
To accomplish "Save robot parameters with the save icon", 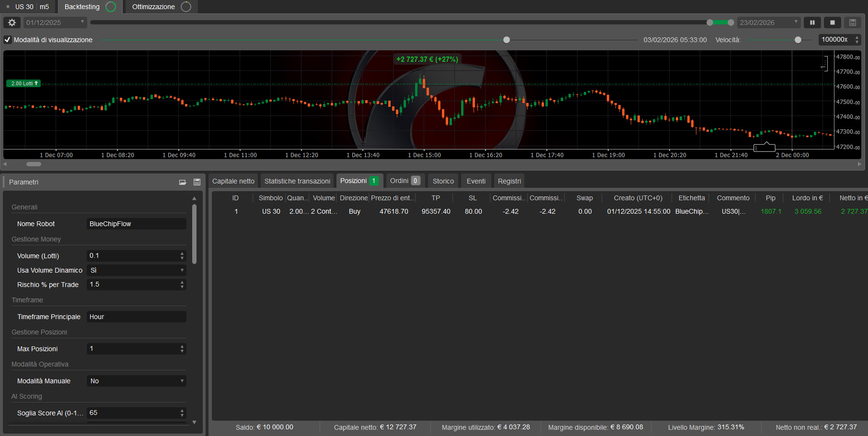I will tap(197, 182).
